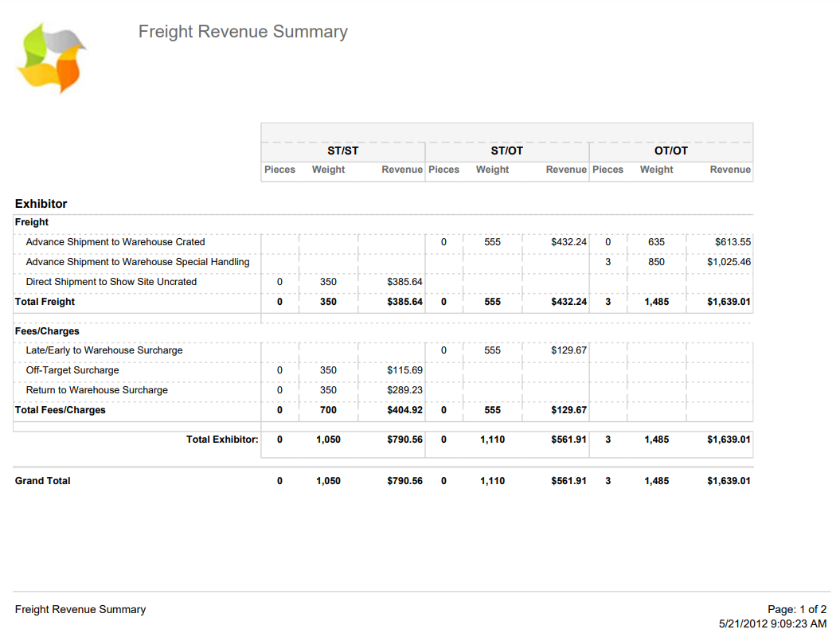Open the Freight Revenue Summary report title
The image size is (840, 637).
(x=242, y=32)
